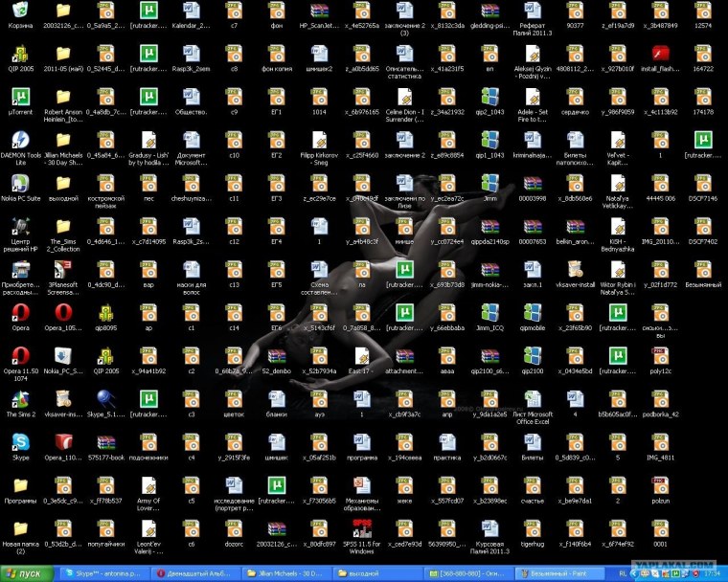728x582 pixels.
Task: Select the µTorrent desktop shortcut
Action: (x=20, y=97)
